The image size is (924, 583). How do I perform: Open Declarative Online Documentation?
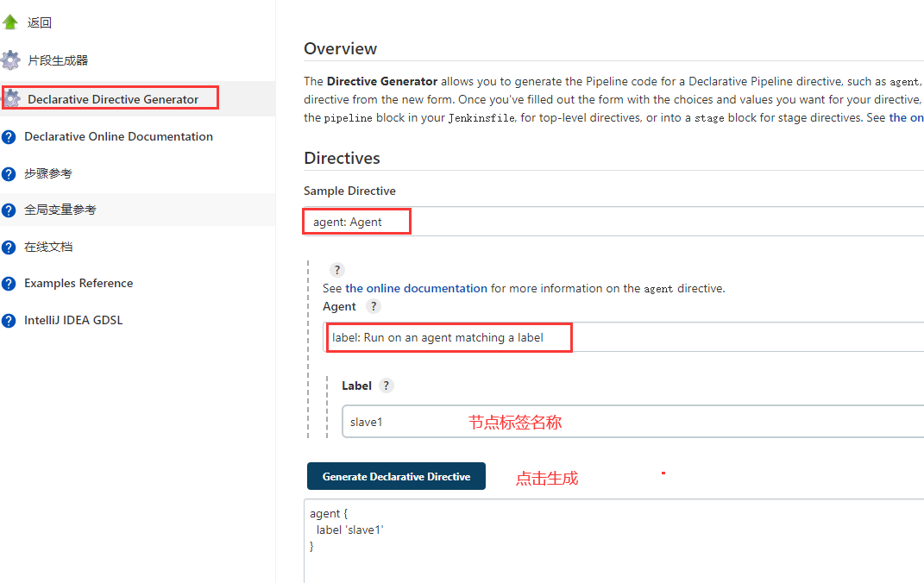coord(118,136)
